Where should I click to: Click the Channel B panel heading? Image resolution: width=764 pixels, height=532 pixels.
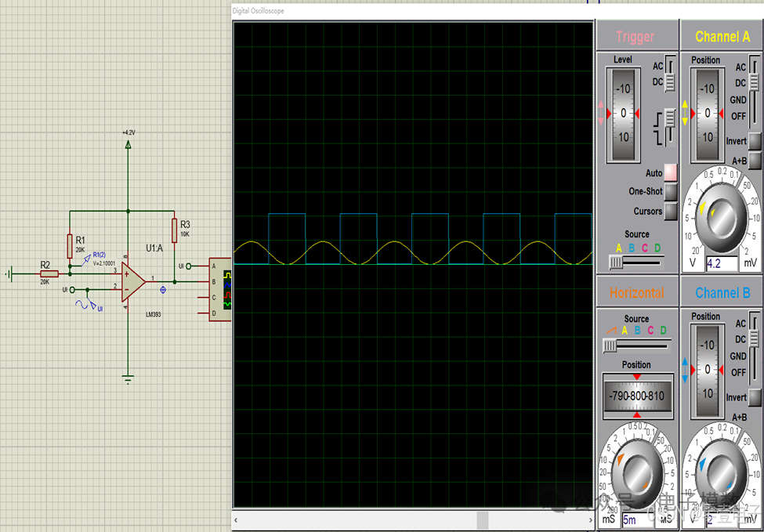pyautogui.click(x=722, y=293)
